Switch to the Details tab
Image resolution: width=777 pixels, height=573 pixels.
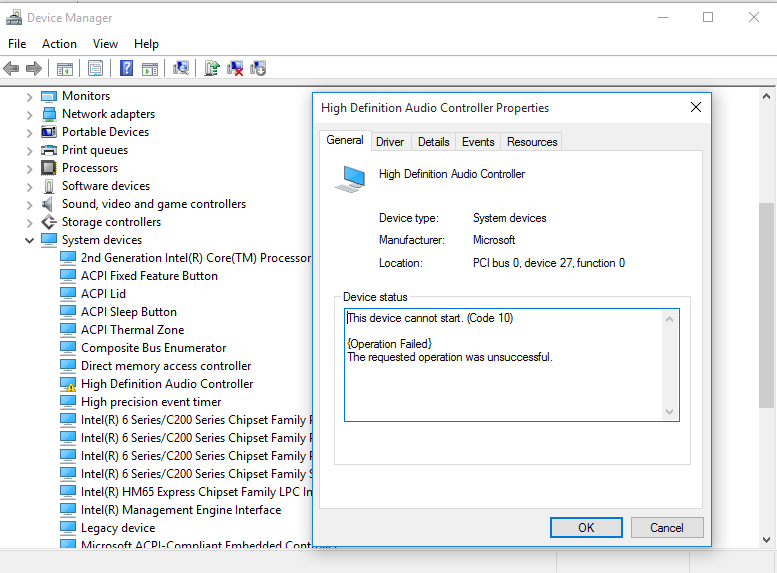click(x=434, y=142)
